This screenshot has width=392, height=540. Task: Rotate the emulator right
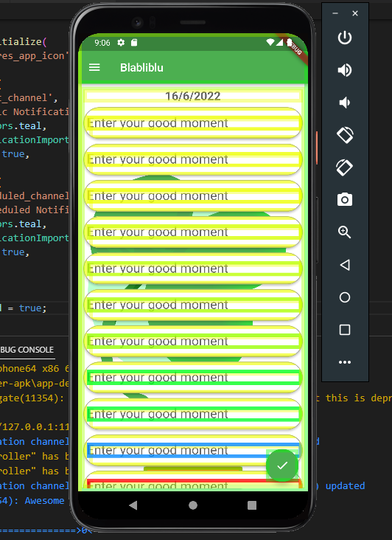click(x=345, y=167)
